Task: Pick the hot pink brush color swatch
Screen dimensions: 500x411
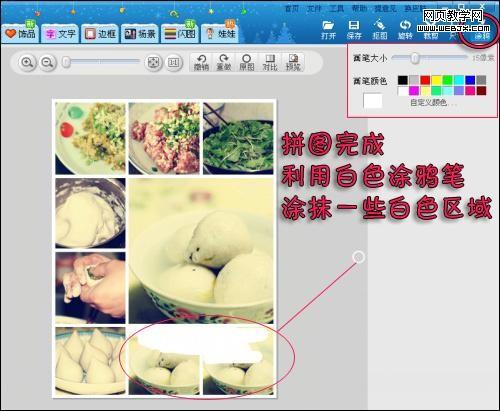Action: click(470, 91)
